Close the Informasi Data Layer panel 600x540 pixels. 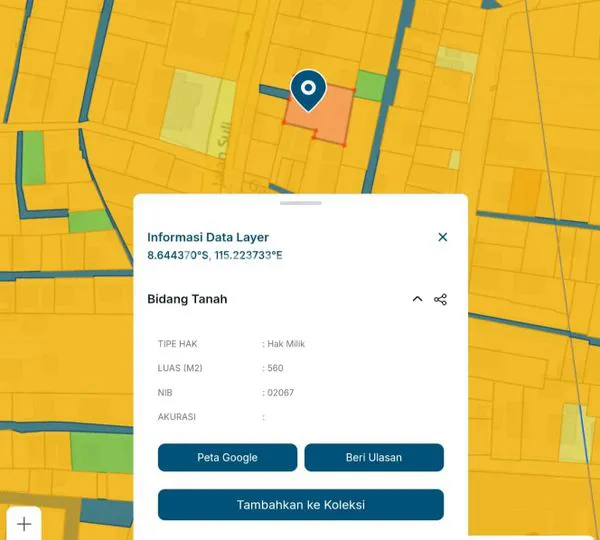(443, 237)
